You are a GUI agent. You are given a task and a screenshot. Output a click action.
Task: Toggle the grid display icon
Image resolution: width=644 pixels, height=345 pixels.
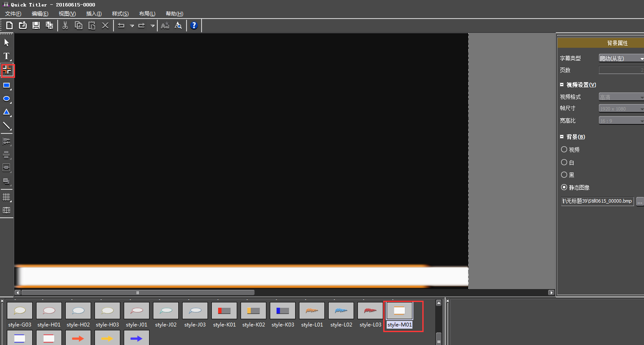coord(7,197)
